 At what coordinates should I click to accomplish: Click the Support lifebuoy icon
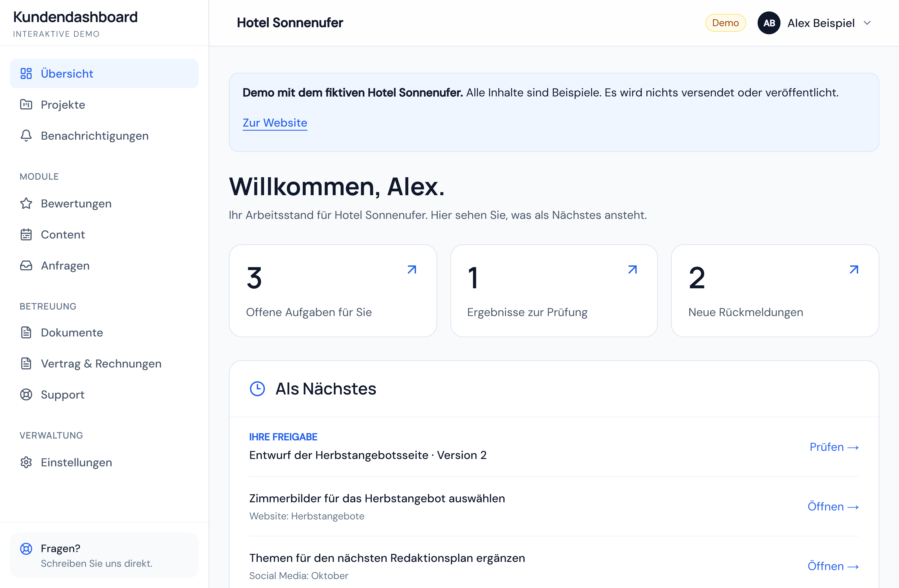tap(26, 394)
